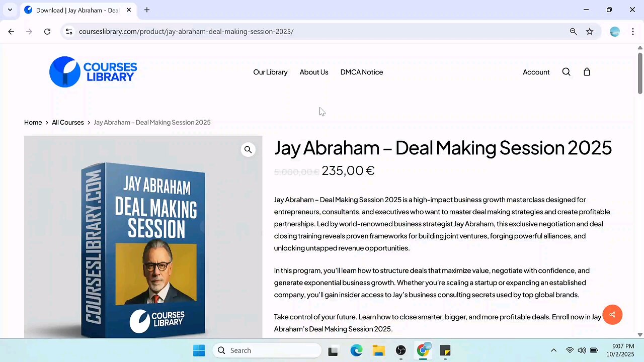
Task: Open File Explorer from taskbar
Action: tap(378, 350)
